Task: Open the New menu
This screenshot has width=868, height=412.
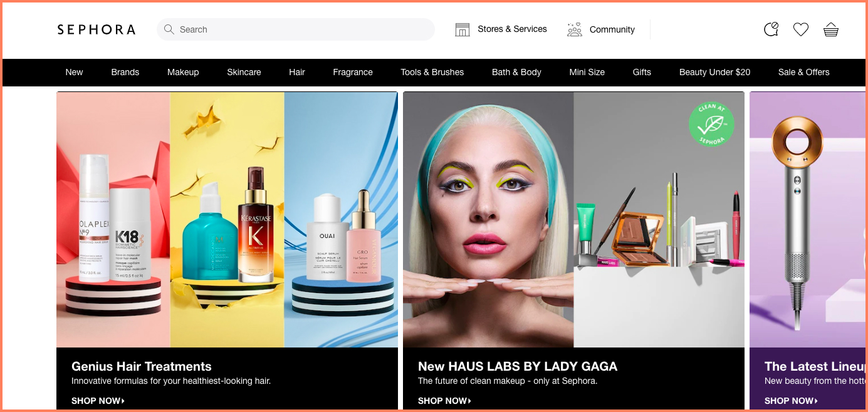Action: click(74, 72)
